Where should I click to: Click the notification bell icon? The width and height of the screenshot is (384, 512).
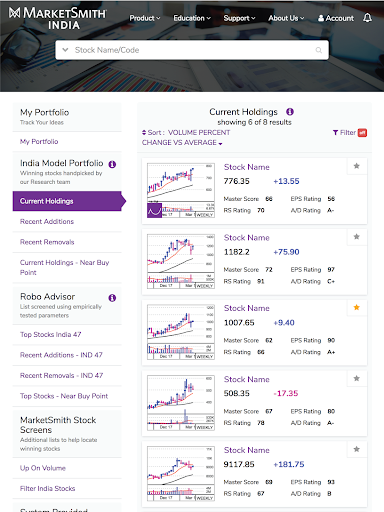click(x=367, y=18)
